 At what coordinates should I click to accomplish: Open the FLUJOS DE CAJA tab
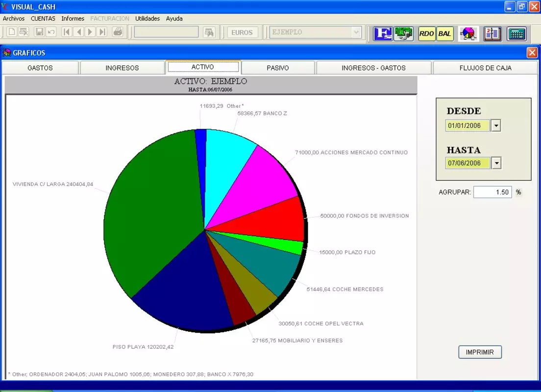pyautogui.click(x=486, y=68)
